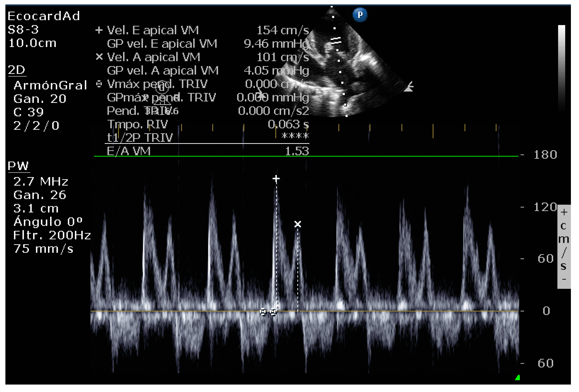The height and width of the screenshot is (392, 579).
Task: Toggle the Vmáx pend. TRIV marker symbol
Action: tap(99, 84)
